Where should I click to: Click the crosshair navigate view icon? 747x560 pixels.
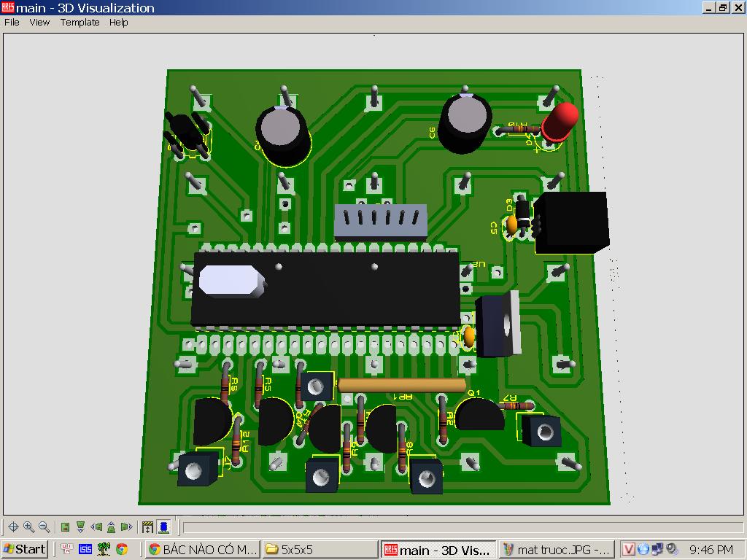(13, 526)
